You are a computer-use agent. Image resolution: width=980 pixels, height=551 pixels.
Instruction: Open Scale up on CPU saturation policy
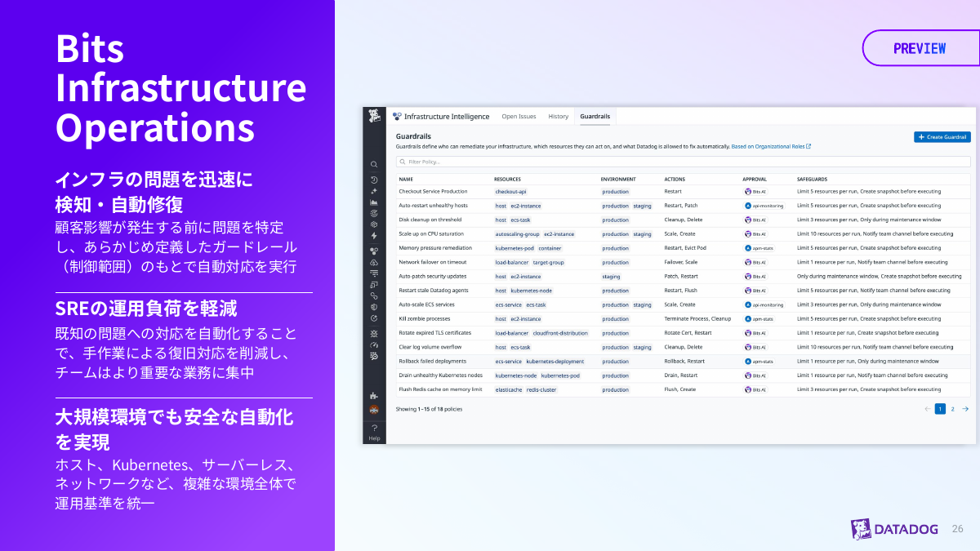pyautogui.click(x=431, y=234)
